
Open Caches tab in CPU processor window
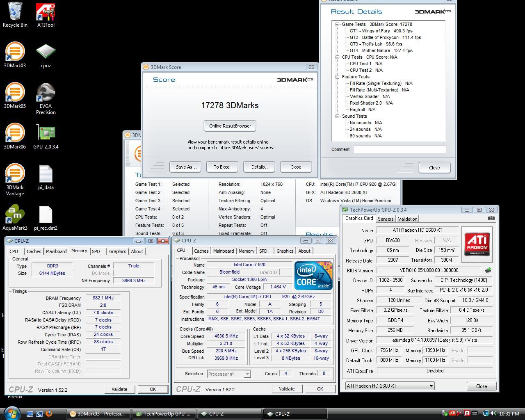coord(201,251)
